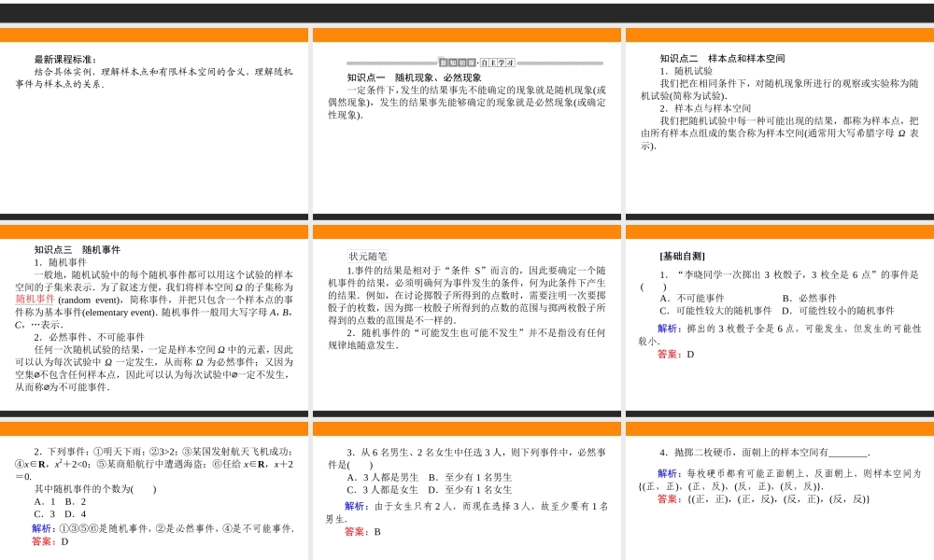
Task: Open the slide about 6名男生、2名女生
Action: pyautogui.click(x=466, y=491)
